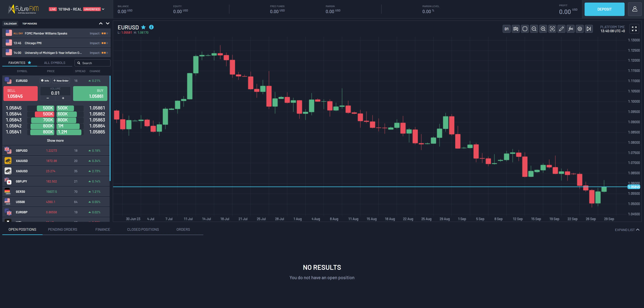The width and height of the screenshot is (644, 308).
Task: Select the pencil drawing tool
Action: click(561, 29)
